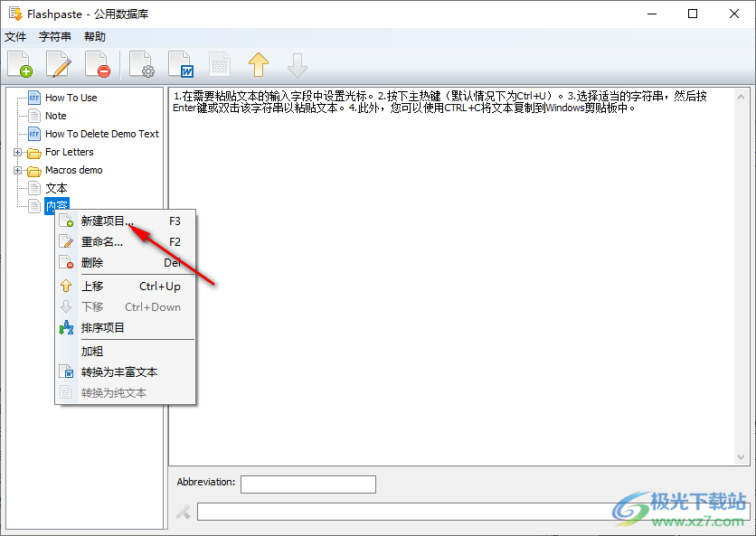Open the 帮助 menu
Image resolution: width=756 pixels, height=536 pixels.
[x=93, y=36]
